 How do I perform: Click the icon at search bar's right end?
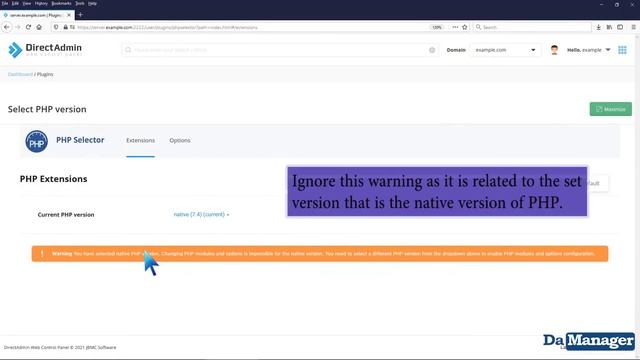point(432,50)
